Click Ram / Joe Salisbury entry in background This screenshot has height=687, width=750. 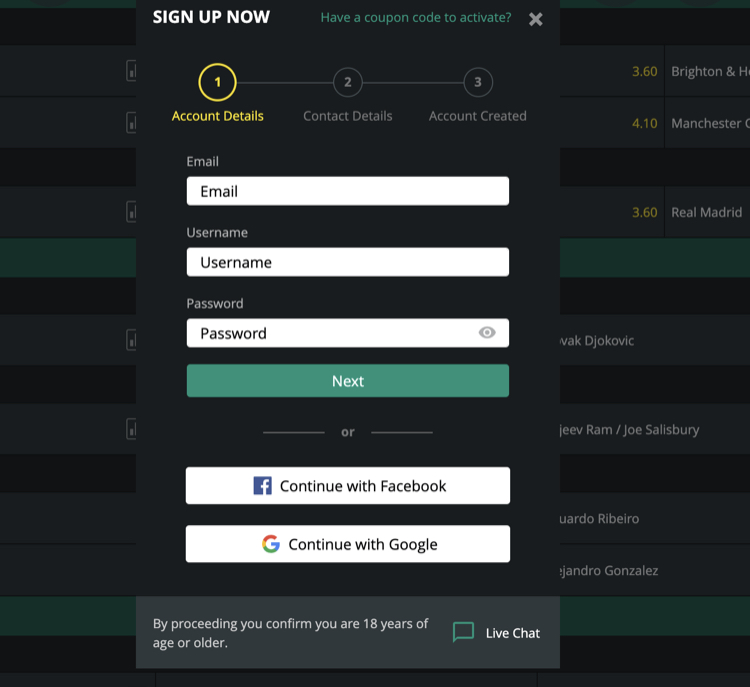click(629, 430)
